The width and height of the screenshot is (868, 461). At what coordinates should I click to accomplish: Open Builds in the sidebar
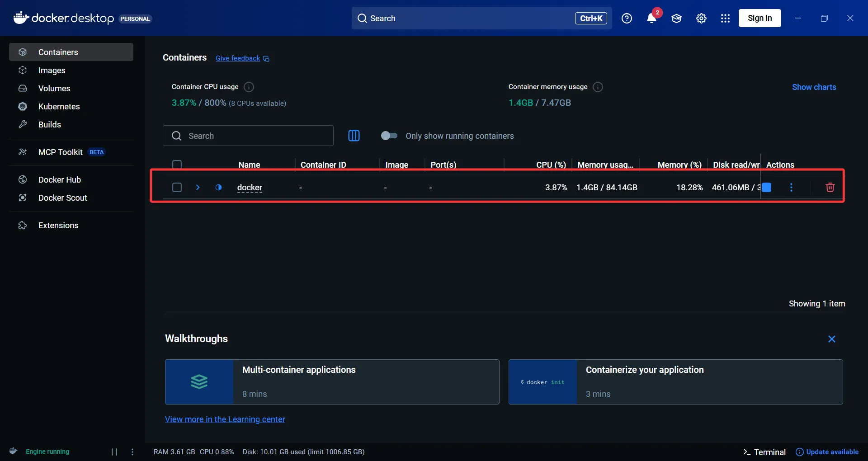pos(71,124)
